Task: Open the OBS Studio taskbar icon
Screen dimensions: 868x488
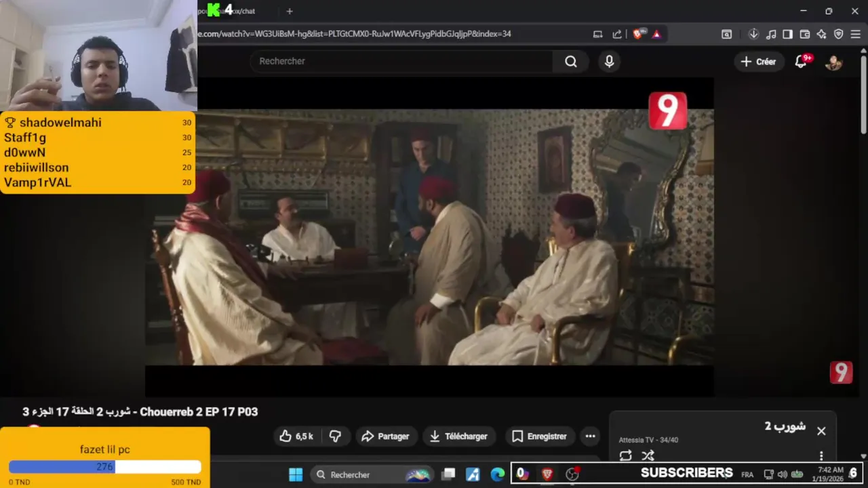Action: point(572,474)
